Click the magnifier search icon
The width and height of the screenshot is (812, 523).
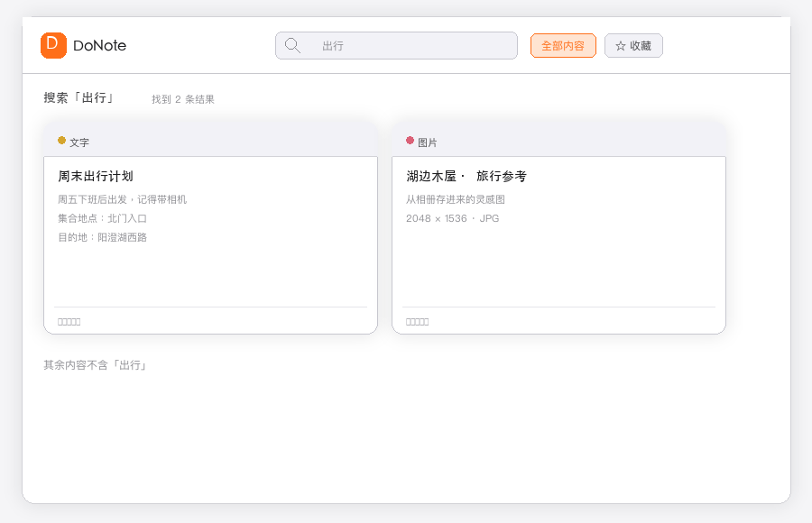click(292, 46)
